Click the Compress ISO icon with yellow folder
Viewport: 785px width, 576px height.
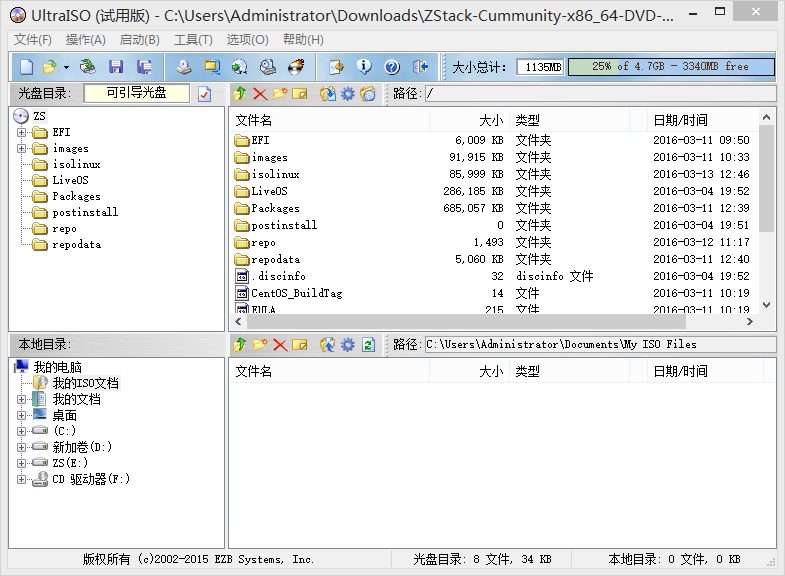point(212,67)
